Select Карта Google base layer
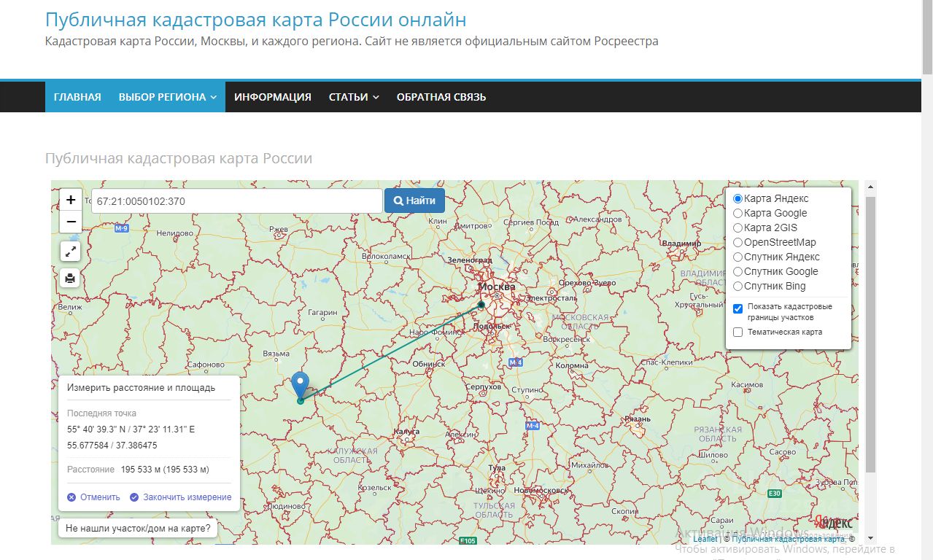Image resolution: width=933 pixels, height=560 pixels. [738, 213]
